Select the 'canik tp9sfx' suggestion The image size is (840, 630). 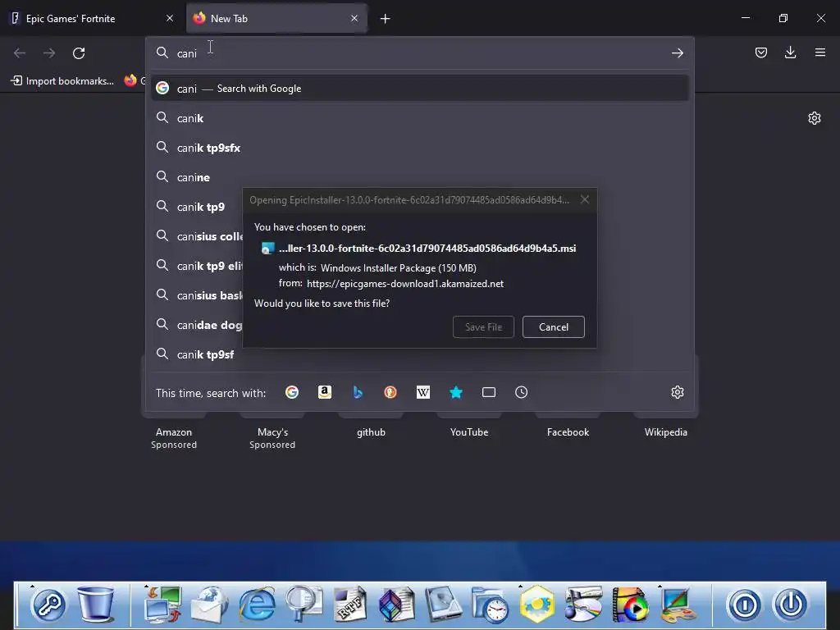pyautogui.click(x=419, y=148)
